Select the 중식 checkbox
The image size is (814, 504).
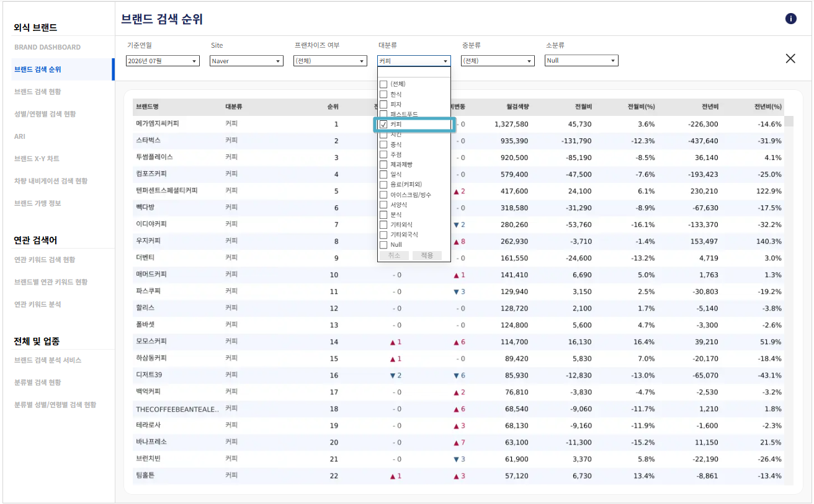(383, 144)
